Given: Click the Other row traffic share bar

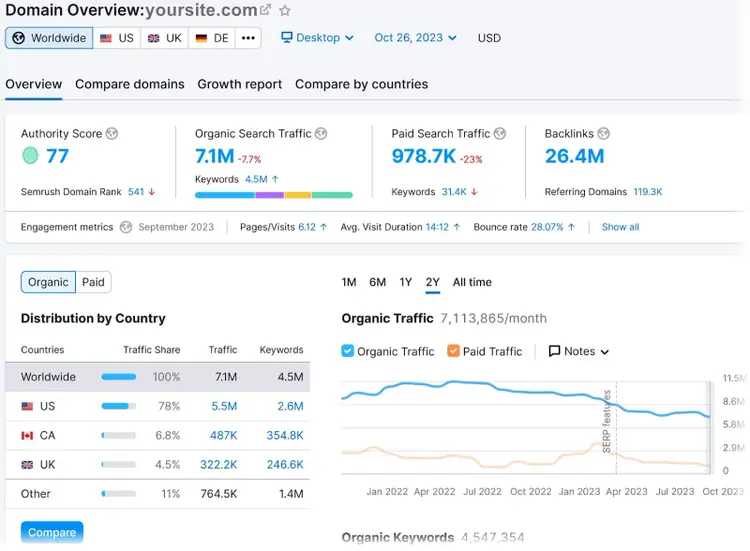Looking at the screenshot, I should click(119, 494).
